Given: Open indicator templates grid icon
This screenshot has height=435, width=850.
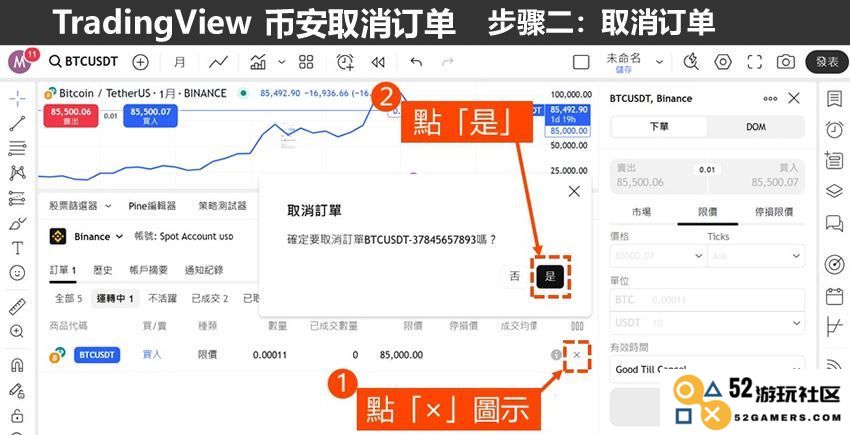Looking at the screenshot, I should pyautogui.click(x=306, y=62).
